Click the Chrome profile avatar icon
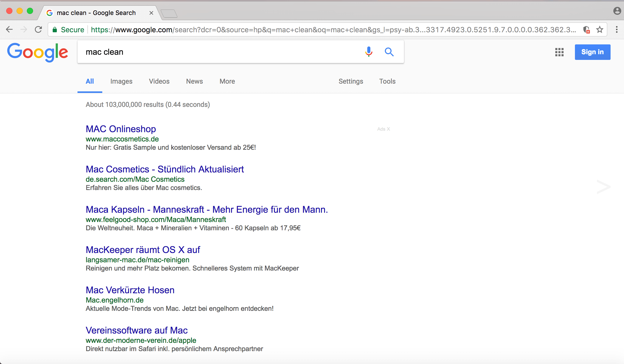The image size is (624, 364). [617, 11]
